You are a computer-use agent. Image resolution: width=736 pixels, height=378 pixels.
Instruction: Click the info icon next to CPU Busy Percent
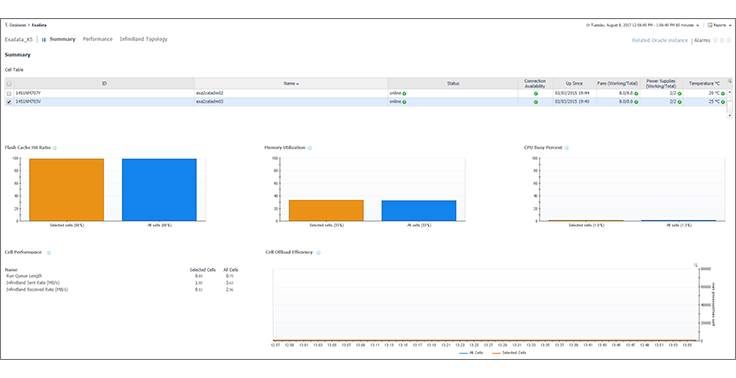[567, 148]
